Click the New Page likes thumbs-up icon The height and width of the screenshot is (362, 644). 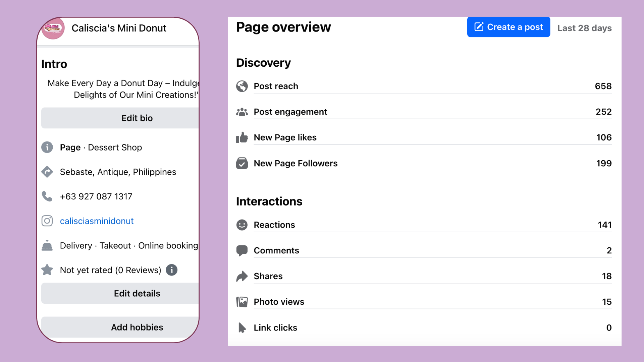coord(242,137)
